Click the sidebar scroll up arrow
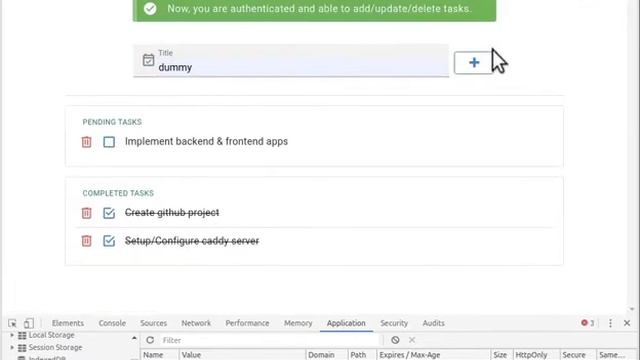640x360 pixels. (x=134, y=338)
